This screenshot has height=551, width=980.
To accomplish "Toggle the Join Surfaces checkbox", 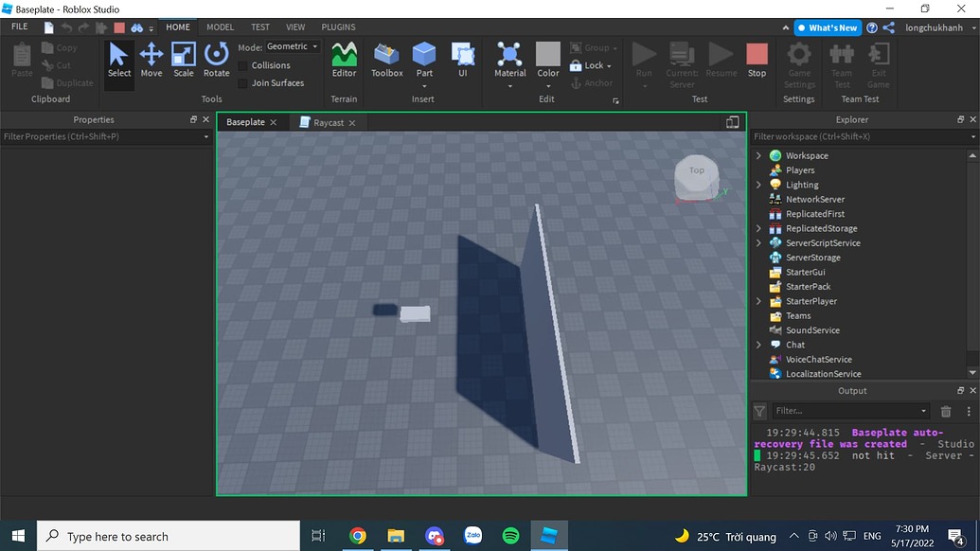I will click(x=242, y=82).
